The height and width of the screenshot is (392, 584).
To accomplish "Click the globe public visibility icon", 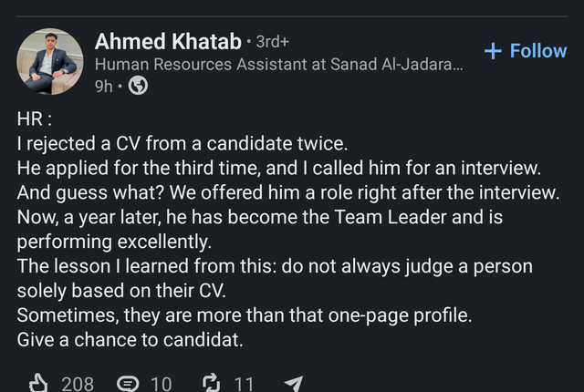I will point(138,87).
